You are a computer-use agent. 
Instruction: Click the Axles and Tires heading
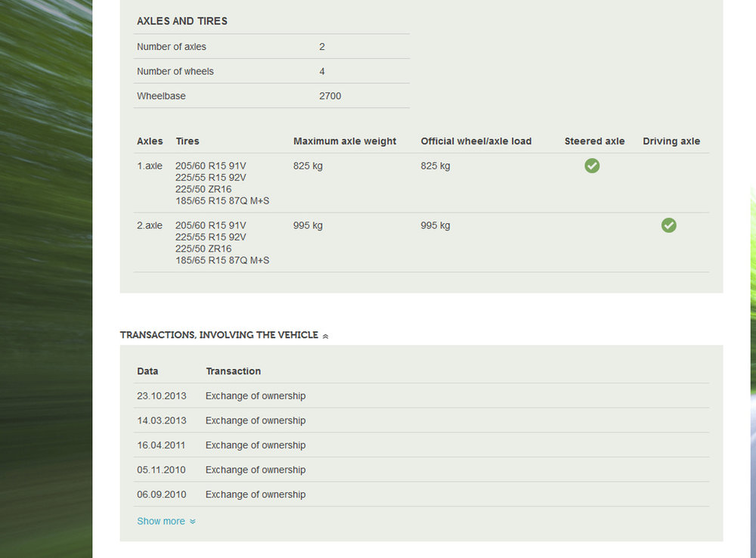(182, 21)
